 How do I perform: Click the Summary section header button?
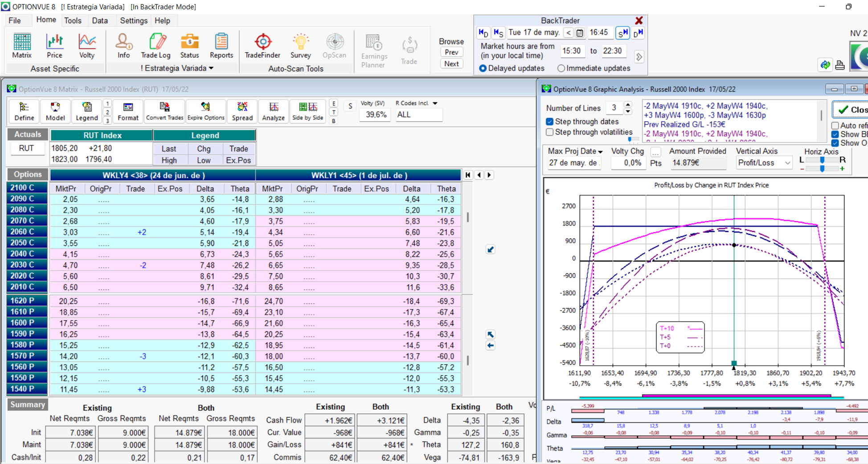[28, 404]
